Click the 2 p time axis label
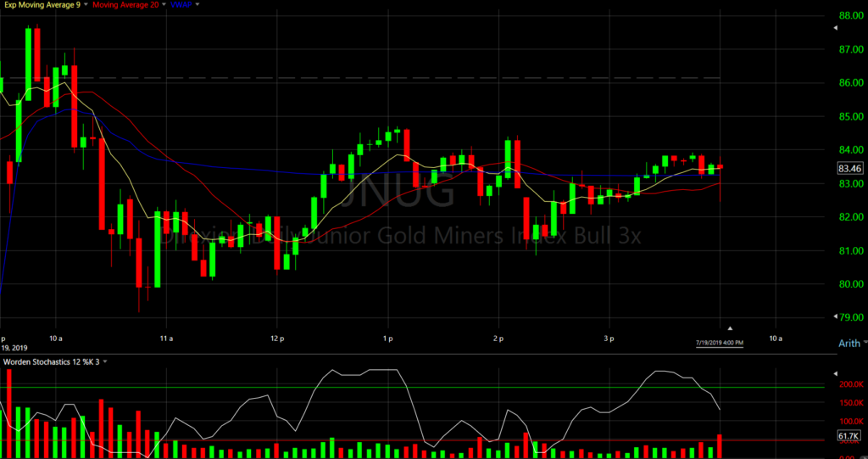The image size is (868, 459). [498, 339]
